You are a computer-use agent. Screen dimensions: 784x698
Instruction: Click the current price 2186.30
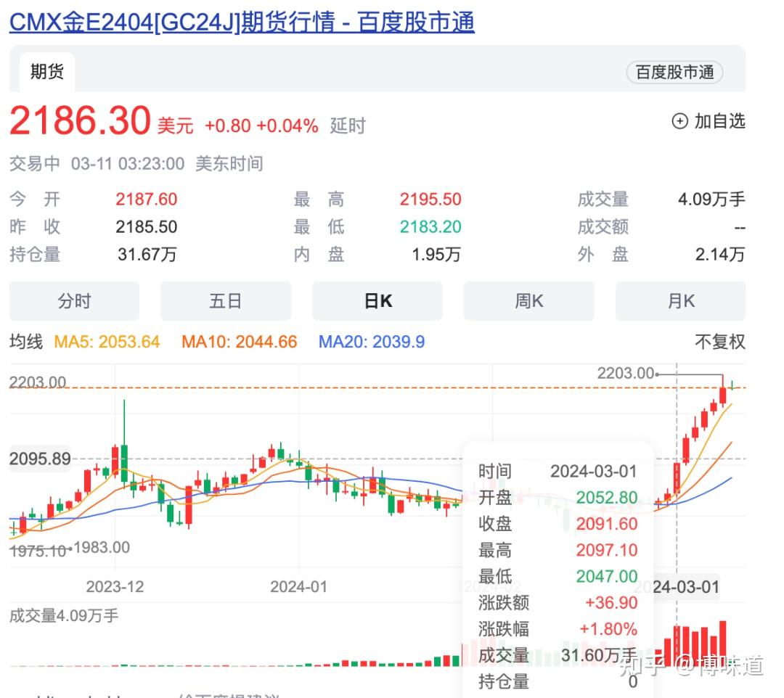(80, 120)
